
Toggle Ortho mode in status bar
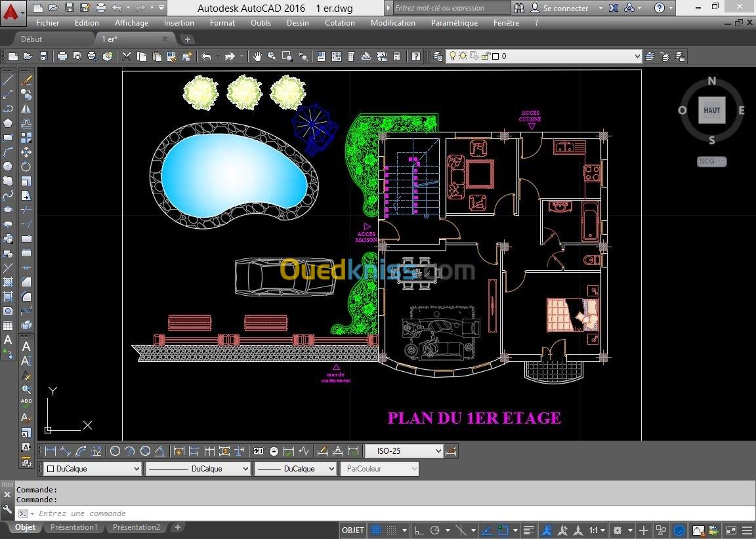click(418, 530)
